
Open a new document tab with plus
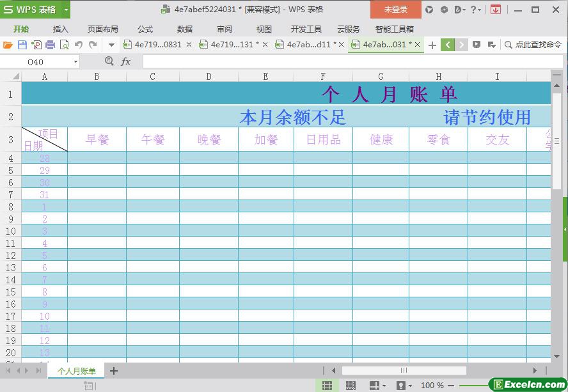coord(432,45)
